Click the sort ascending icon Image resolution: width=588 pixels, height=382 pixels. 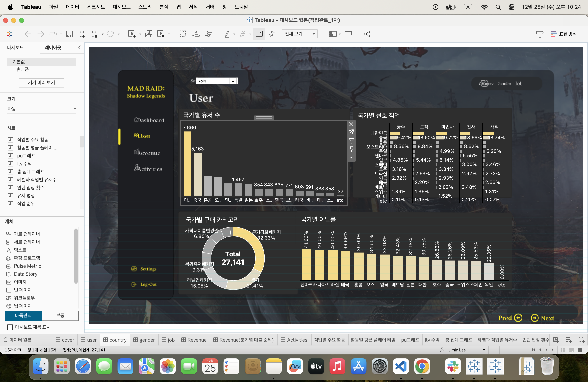[196, 34]
